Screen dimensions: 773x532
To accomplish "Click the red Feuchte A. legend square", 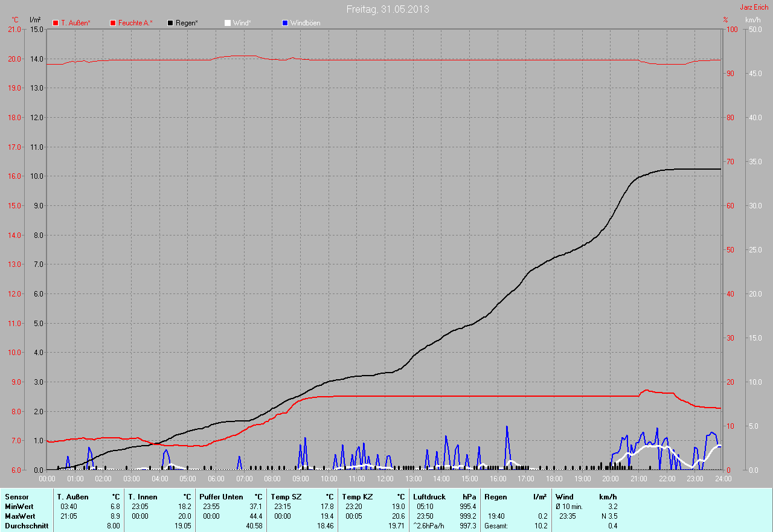I will 113,23.
